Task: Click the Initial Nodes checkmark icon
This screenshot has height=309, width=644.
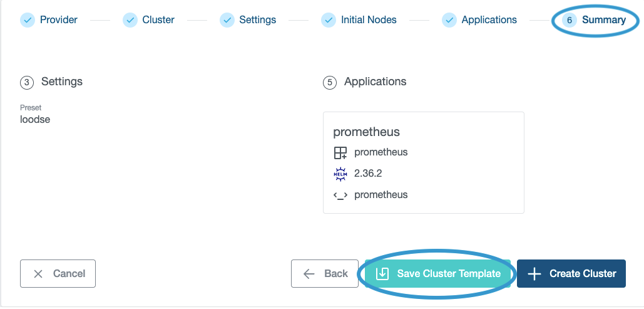Action: coord(329,20)
